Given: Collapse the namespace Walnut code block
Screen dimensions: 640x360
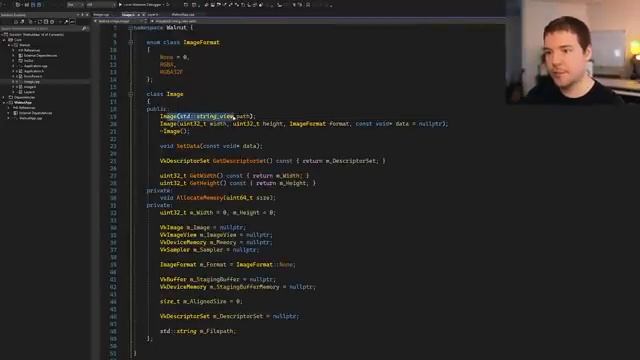Looking at the screenshot, I should (130, 28).
